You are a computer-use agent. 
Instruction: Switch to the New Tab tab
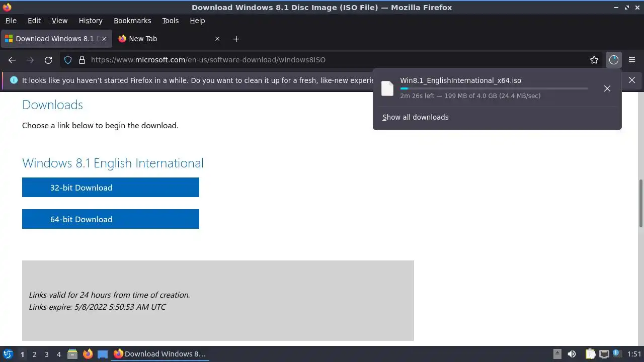point(169,39)
